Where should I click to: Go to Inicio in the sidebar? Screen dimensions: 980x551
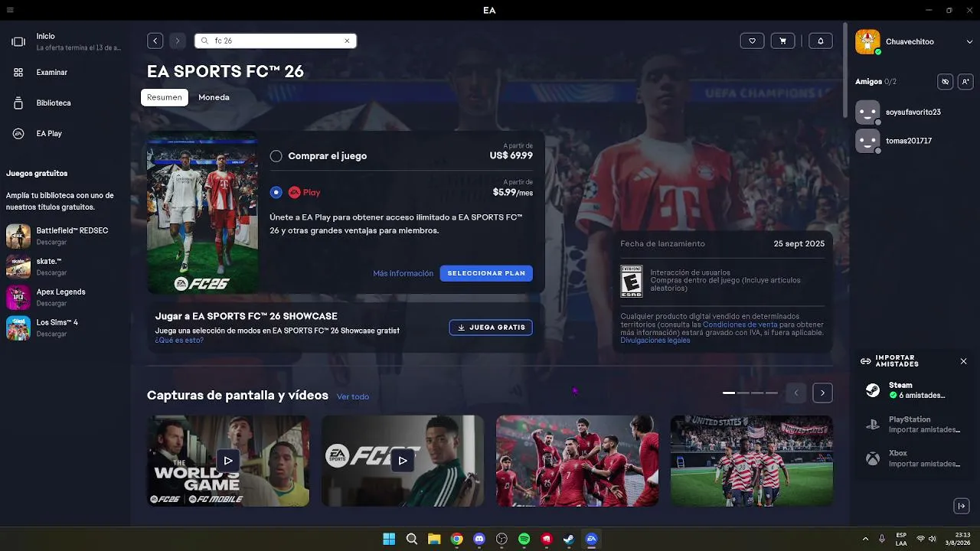point(65,41)
